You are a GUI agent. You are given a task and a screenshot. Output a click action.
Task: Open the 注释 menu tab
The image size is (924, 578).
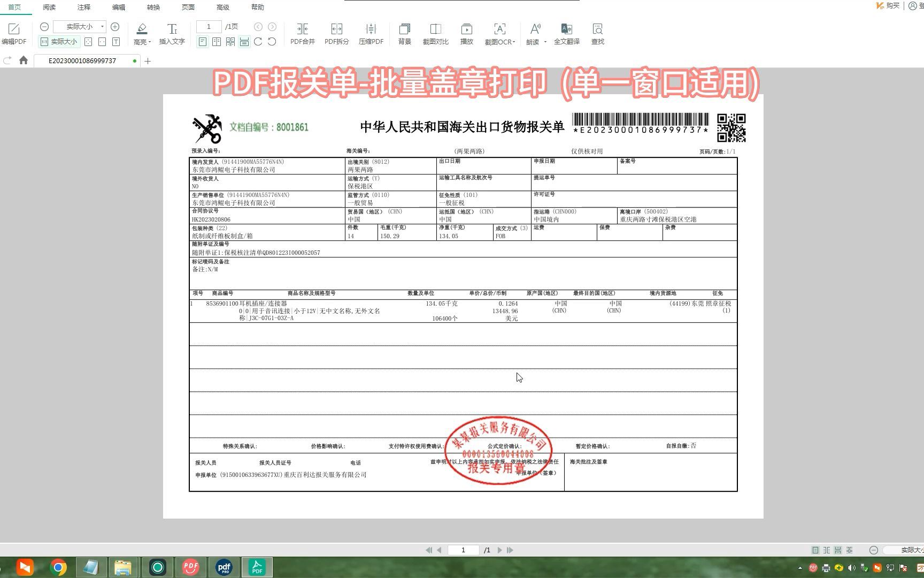(83, 7)
